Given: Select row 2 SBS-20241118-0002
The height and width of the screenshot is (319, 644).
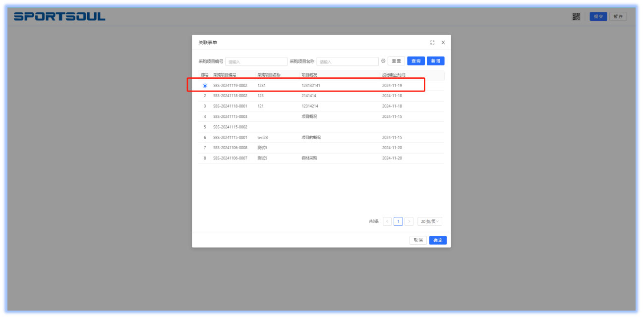Looking at the screenshot, I should (x=230, y=96).
